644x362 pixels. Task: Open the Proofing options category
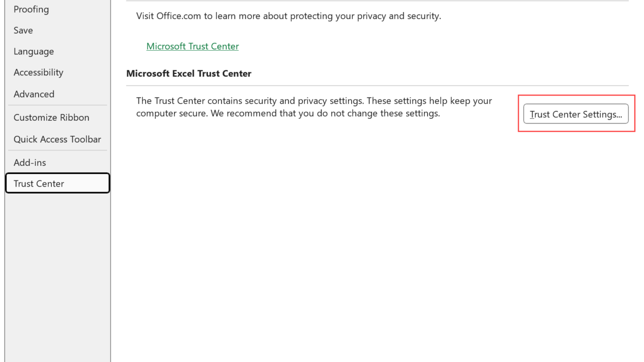coord(31,9)
